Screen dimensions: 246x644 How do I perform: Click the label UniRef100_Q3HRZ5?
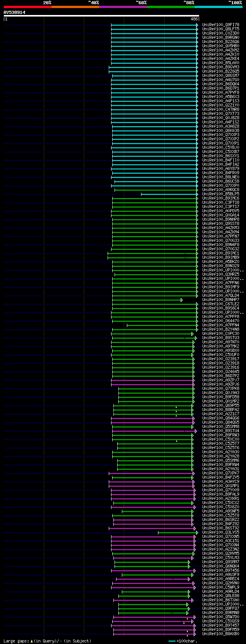221,275
